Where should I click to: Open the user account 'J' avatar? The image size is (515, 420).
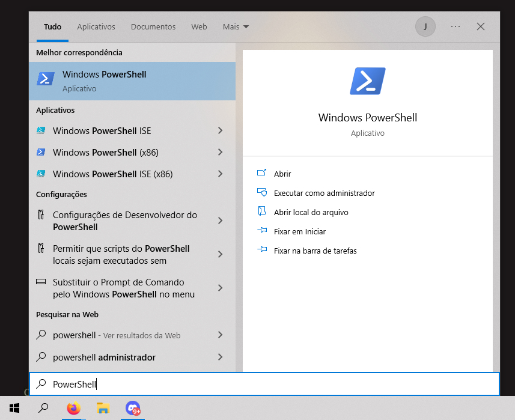(x=425, y=26)
